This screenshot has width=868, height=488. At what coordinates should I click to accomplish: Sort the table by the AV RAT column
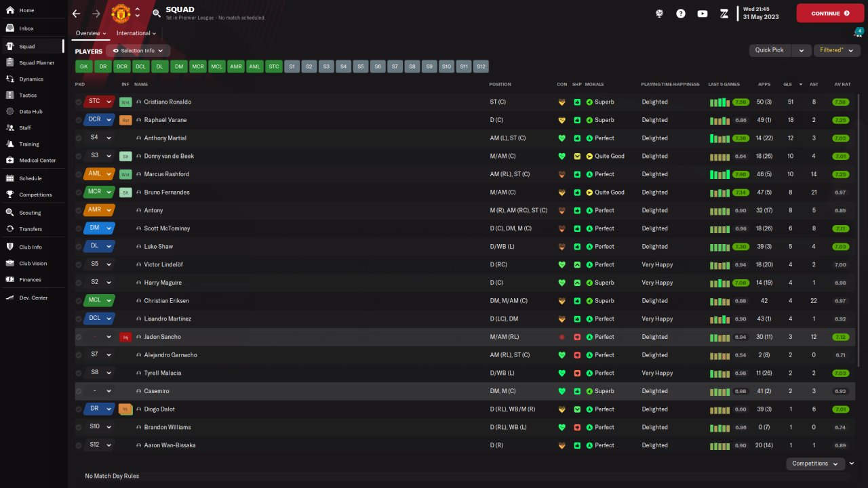click(842, 85)
